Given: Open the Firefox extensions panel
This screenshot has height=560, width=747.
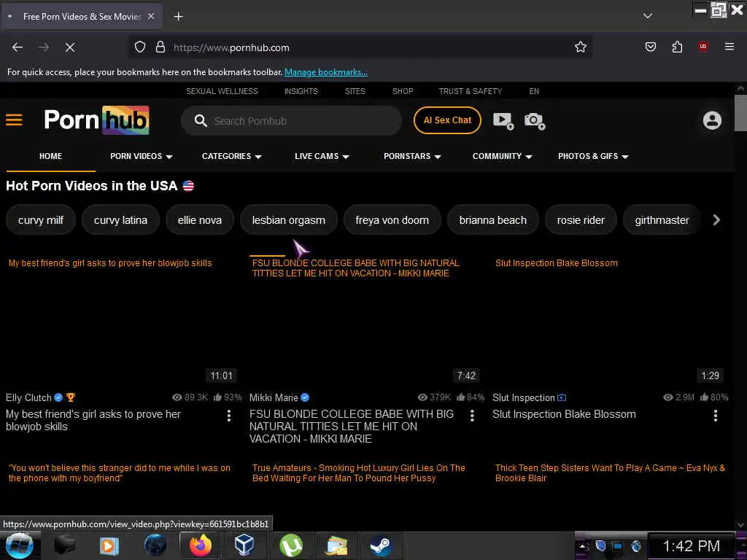Looking at the screenshot, I should [x=677, y=47].
